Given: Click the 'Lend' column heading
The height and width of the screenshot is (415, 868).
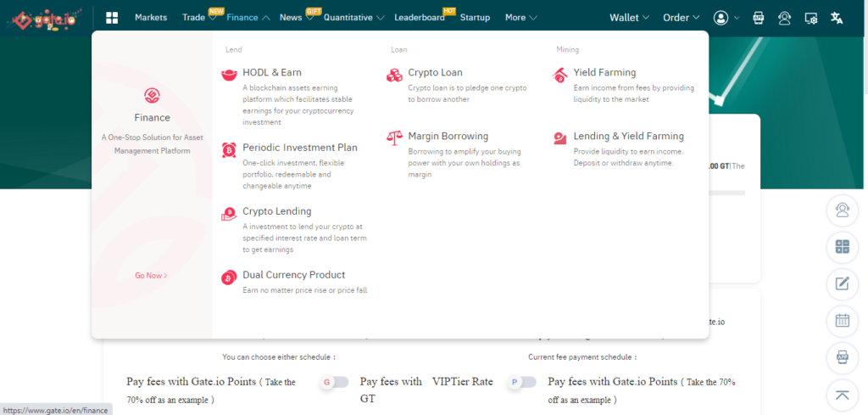Looking at the screenshot, I should (234, 50).
